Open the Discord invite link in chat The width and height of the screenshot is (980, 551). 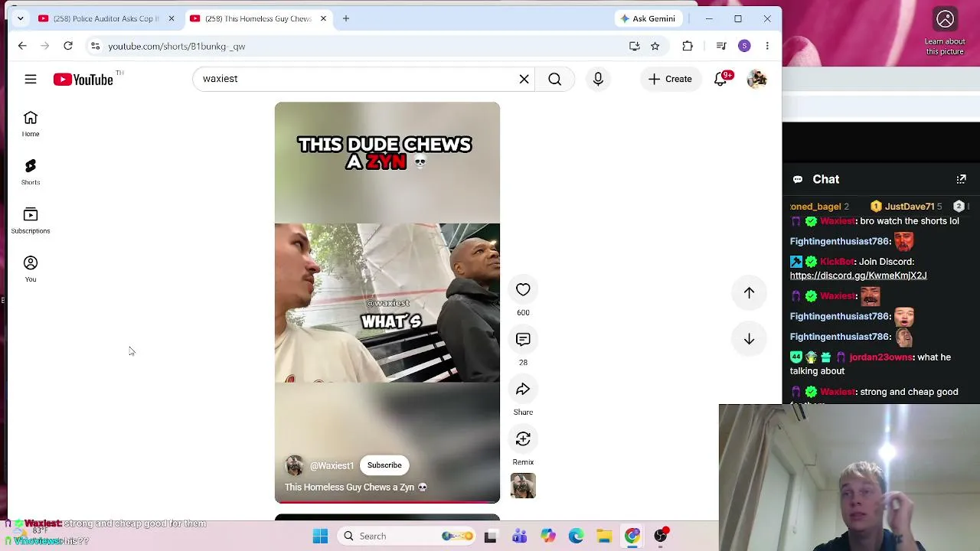click(x=858, y=275)
